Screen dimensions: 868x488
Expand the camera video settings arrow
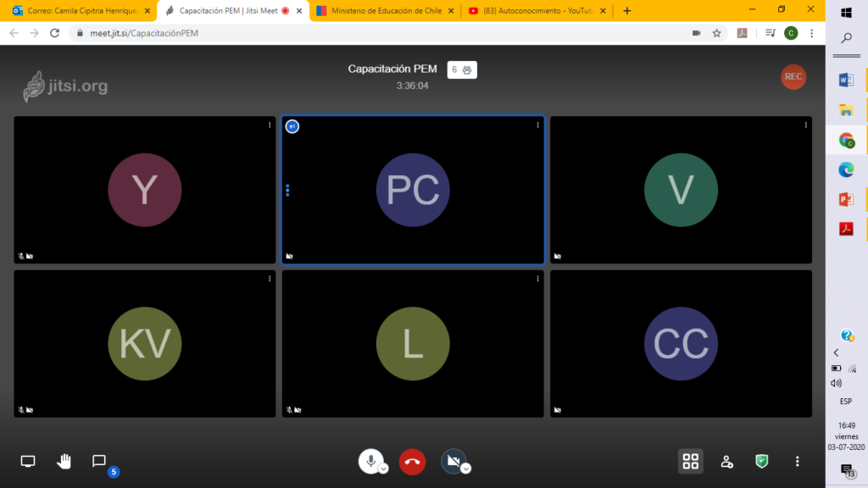(466, 469)
